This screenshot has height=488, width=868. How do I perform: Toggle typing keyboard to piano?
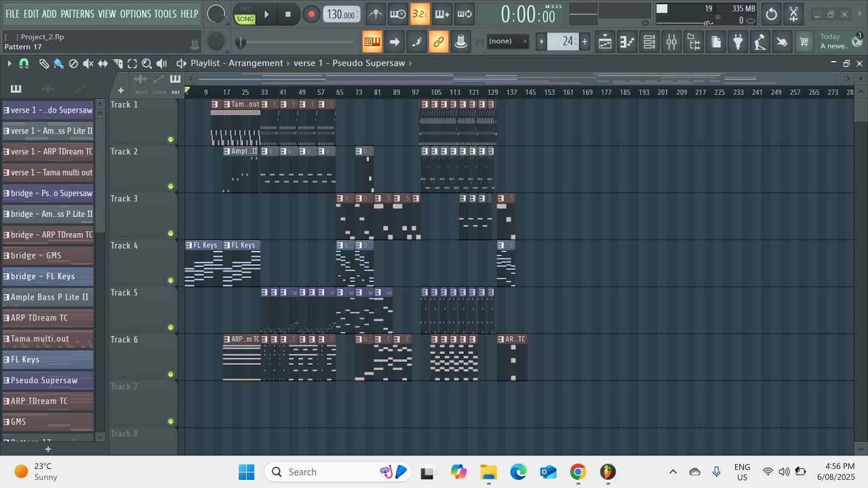(x=372, y=42)
